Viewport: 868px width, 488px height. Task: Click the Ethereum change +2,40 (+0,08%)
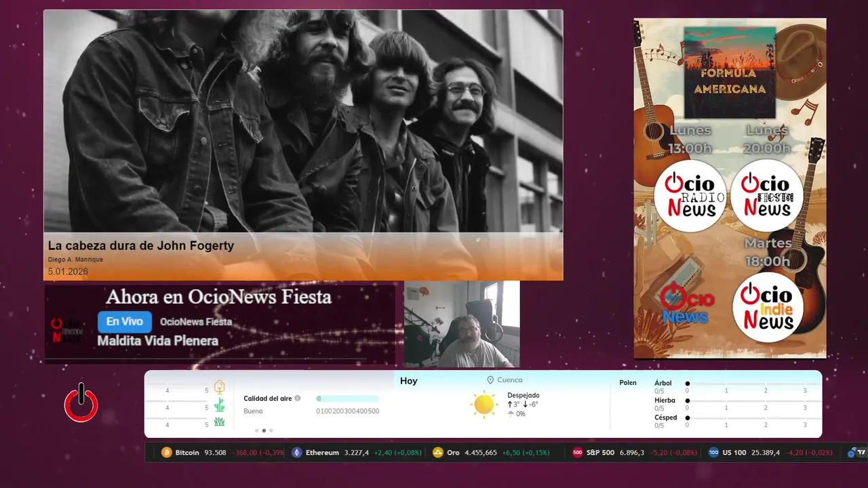(x=397, y=453)
